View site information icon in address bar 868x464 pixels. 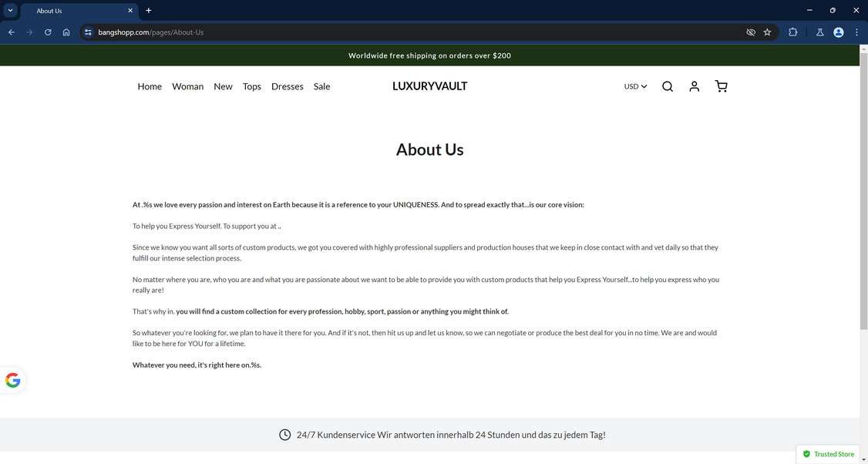pos(88,32)
